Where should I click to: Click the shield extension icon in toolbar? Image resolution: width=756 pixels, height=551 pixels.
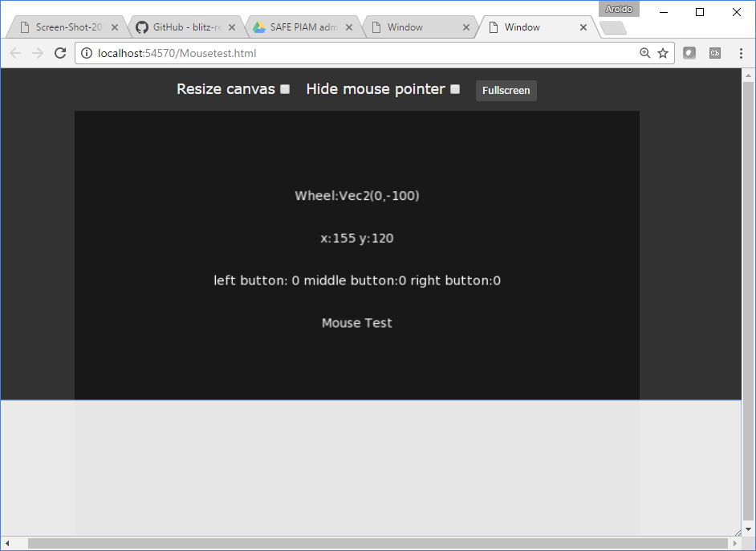pyautogui.click(x=689, y=53)
